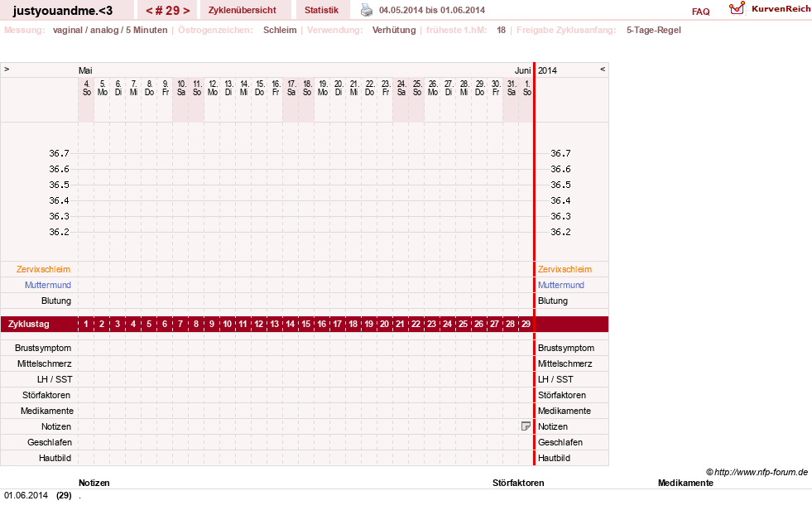Click the left 36.7 temperature label
Screen dimensions: 812x515
pyautogui.click(x=59, y=153)
